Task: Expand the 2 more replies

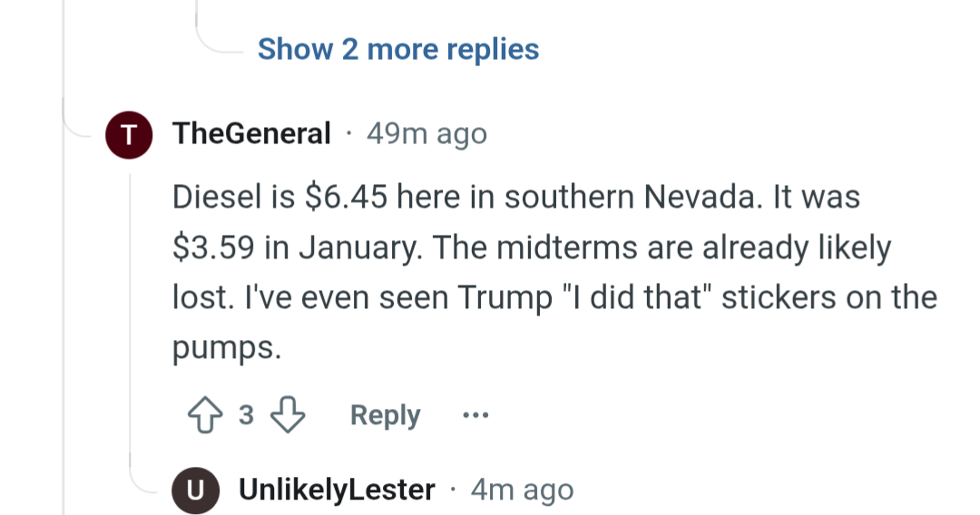Action: point(398,49)
